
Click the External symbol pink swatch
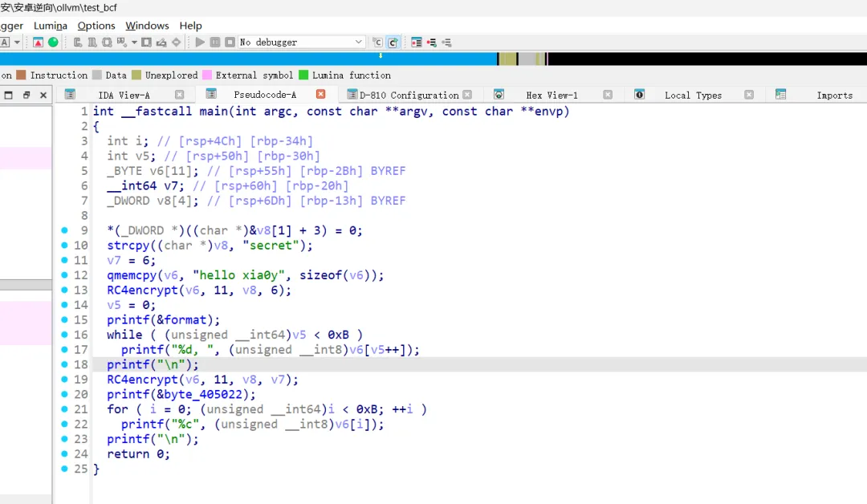(x=207, y=75)
